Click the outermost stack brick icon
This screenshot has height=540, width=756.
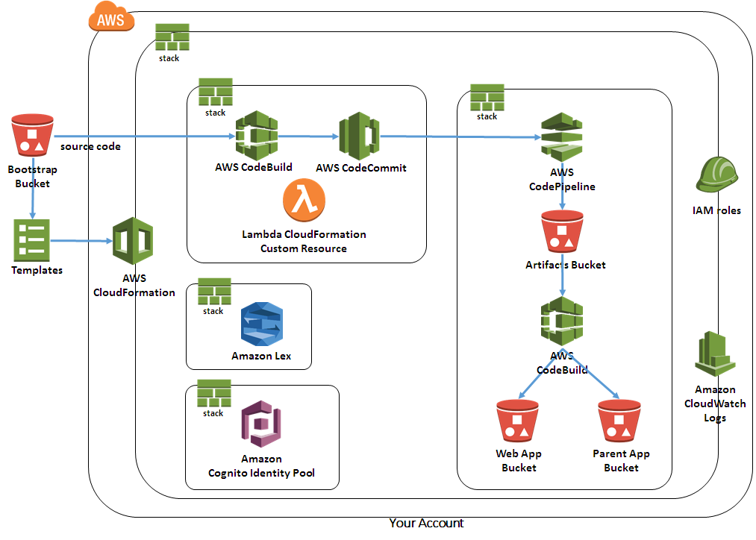(172, 37)
